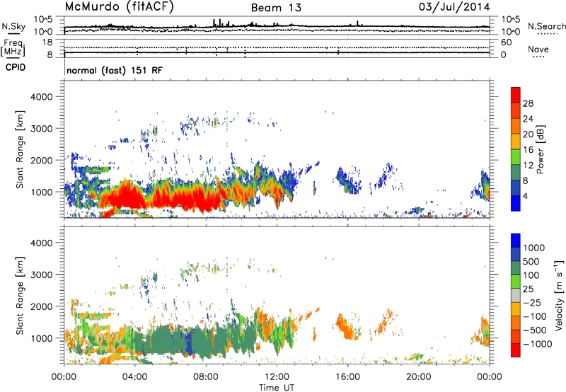The height and width of the screenshot is (392, 566).
Task: Click the "-25" velocity colorbar tick
Action: pos(532,302)
